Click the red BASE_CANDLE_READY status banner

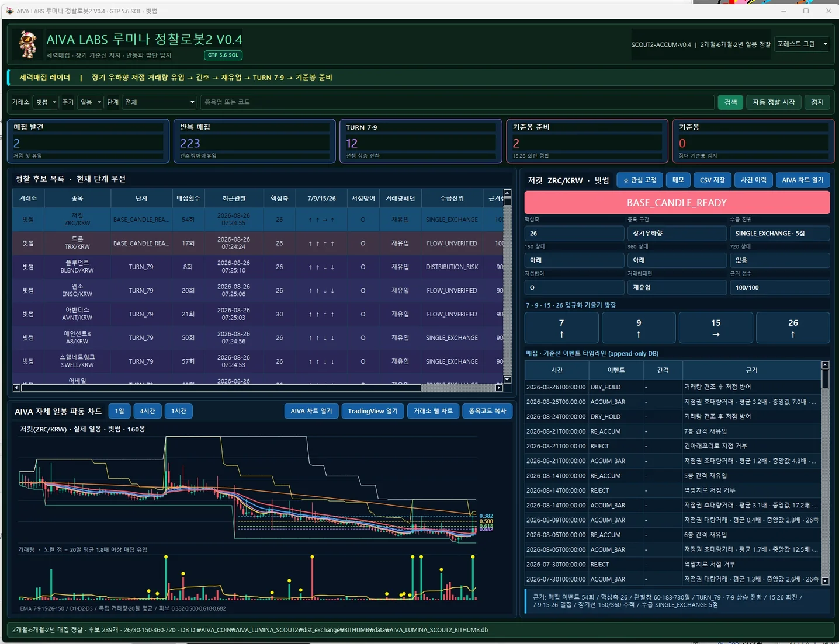pyautogui.click(x=677, y=203)
